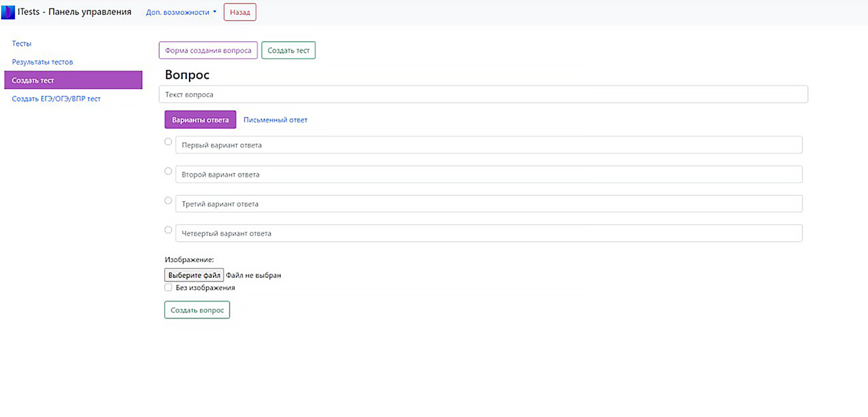Click Выберите файл to upload image
This screenshot has height=417, width=868.
(194, 275)
